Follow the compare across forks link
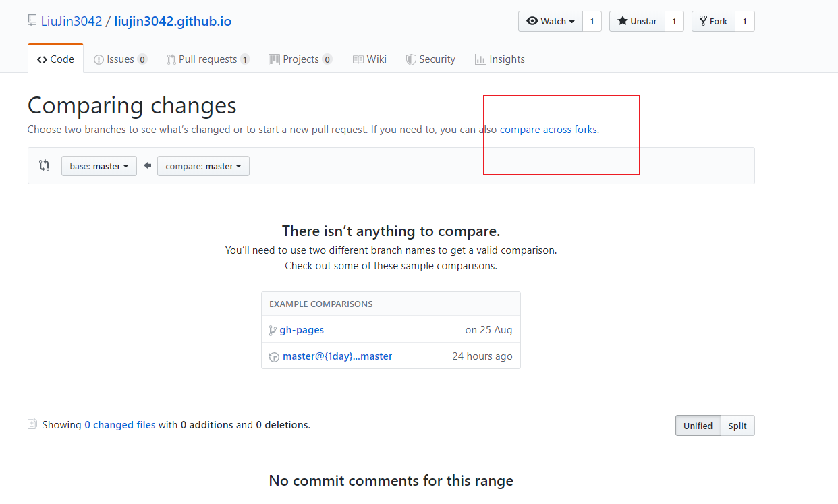The image size is (838, 504). tap(549, 129)
